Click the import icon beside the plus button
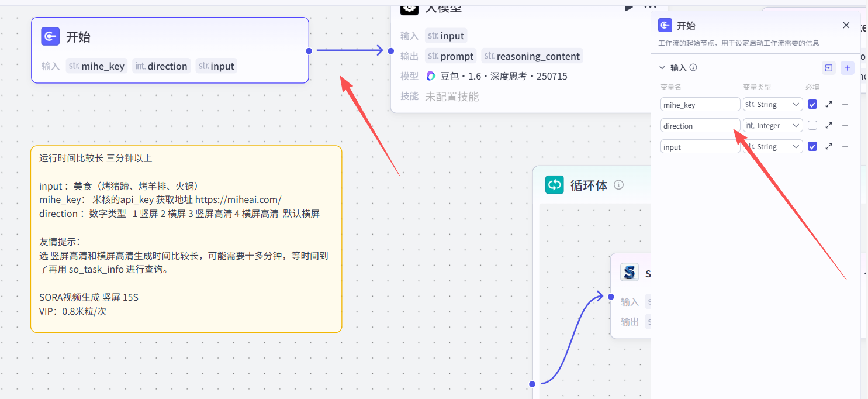 pyautogui.click(x=828, y=68)
